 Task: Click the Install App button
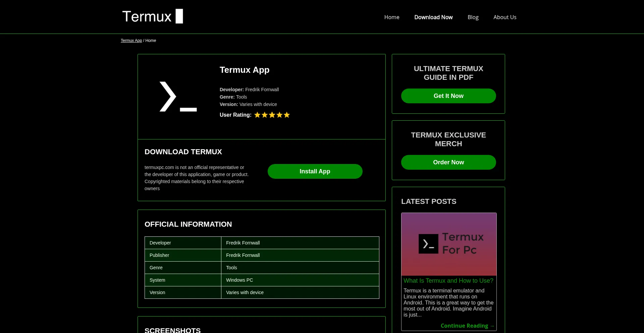point(315,171)
